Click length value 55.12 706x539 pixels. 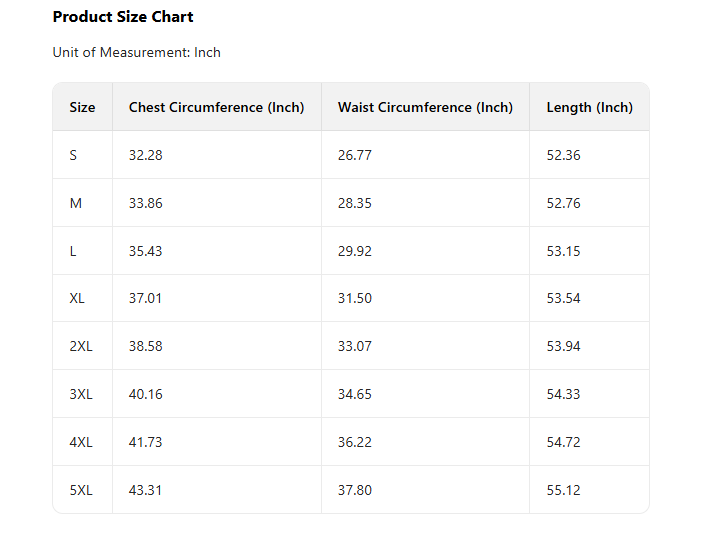point(563,490)
